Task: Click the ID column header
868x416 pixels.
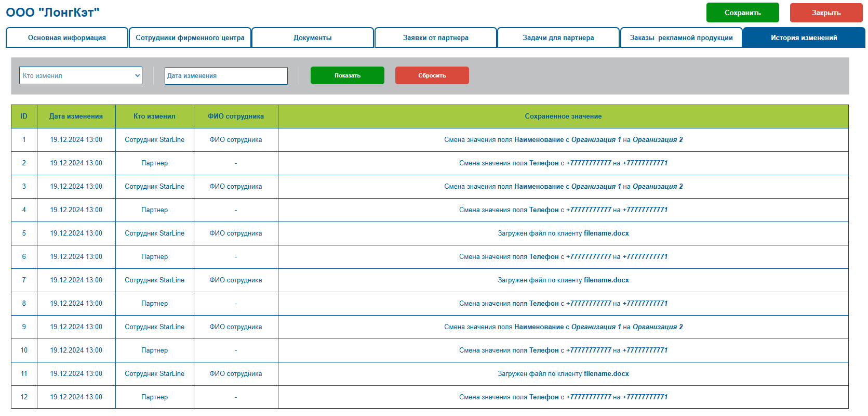Action: point(24,116)
